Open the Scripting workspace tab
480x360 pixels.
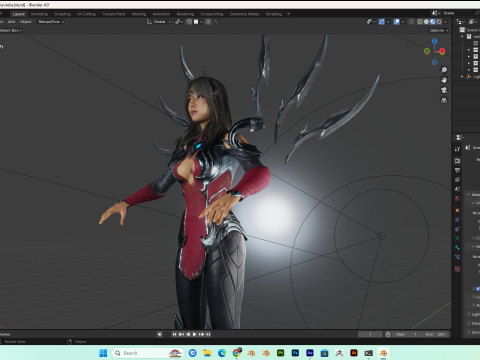click(x=274, y=14)
